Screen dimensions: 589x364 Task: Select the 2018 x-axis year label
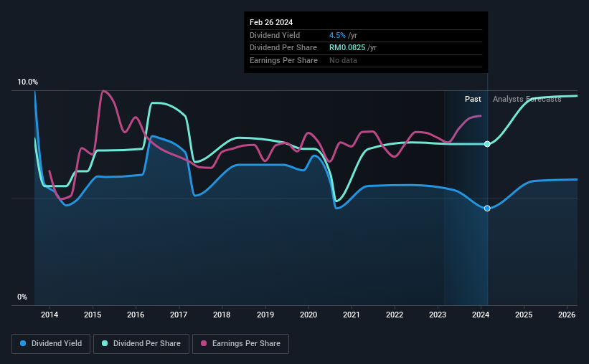click(222, 315)
